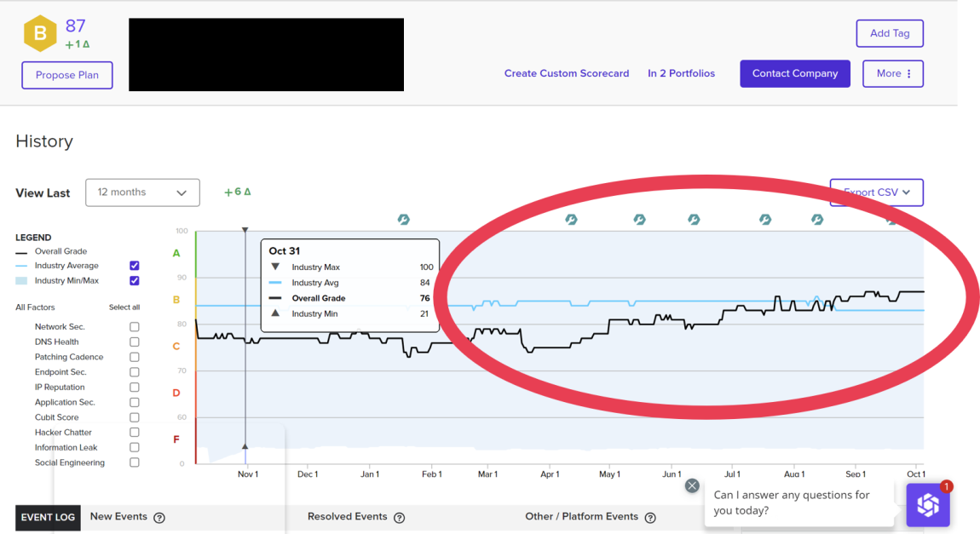The width and height of the screenshot is (980, 534).
Task: Click the Propose Plan button
Action: coord(66,75)
